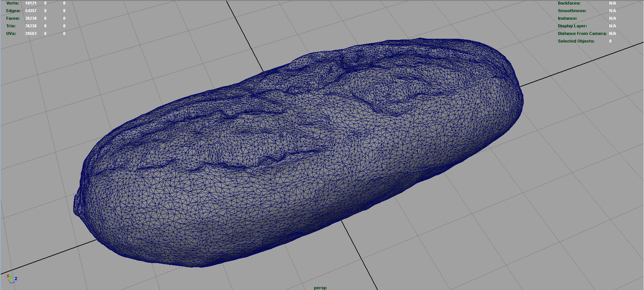Click the Faces: label in poly count HUD

[x=13, y=18]
